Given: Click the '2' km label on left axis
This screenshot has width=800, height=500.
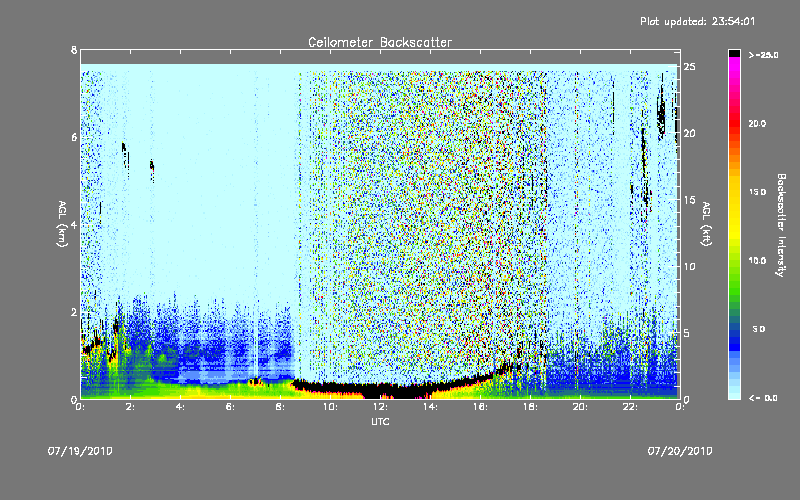Looking at the screenshot, I should 74,312.
